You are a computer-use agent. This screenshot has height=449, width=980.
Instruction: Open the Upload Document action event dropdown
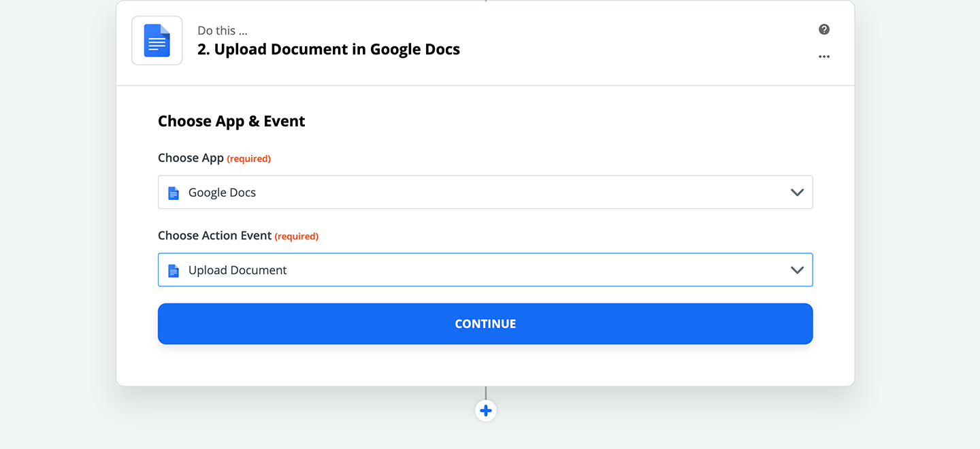pyautogui.click(x=485, y=270)
